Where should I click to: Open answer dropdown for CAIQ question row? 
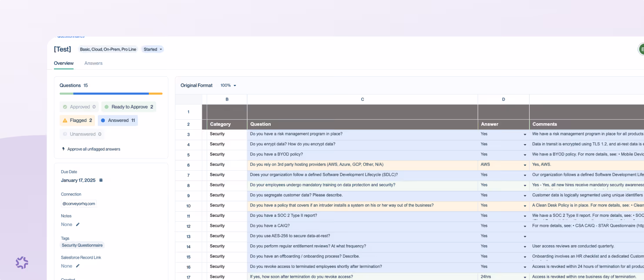click(525, 226)
